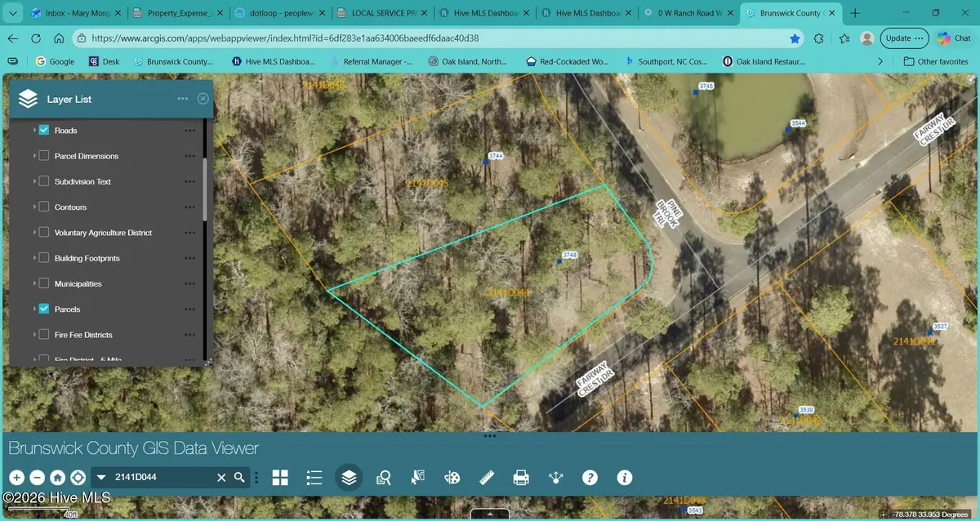Enable the Contours layer
This screenshot has width=980, height=521.
point(43,207)
